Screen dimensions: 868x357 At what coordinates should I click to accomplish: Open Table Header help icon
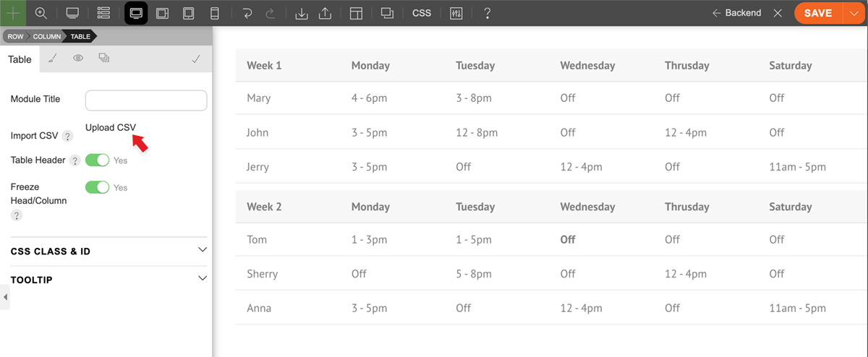coord(75,161)
